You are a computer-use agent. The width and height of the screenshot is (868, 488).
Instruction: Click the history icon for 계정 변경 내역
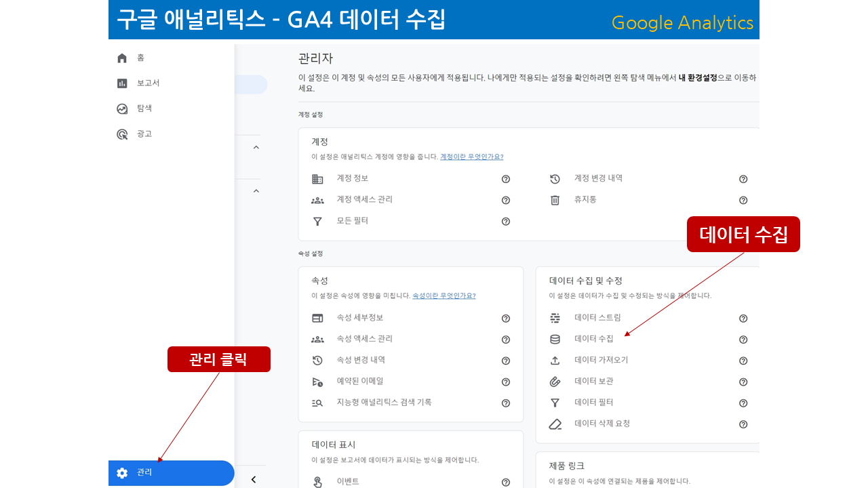[555, 179]
